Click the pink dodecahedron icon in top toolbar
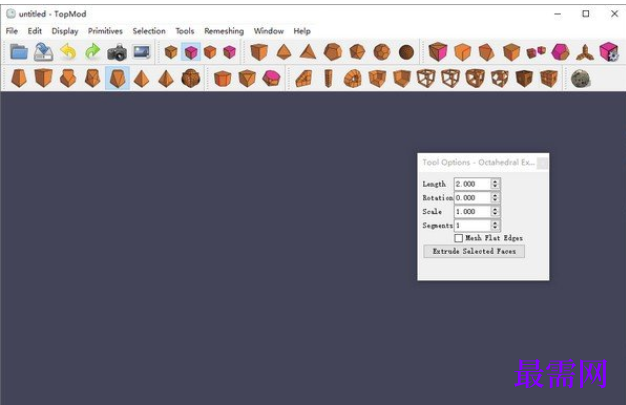Image resolution: width=626 pixels, height=405 pixels. [560, 52]
